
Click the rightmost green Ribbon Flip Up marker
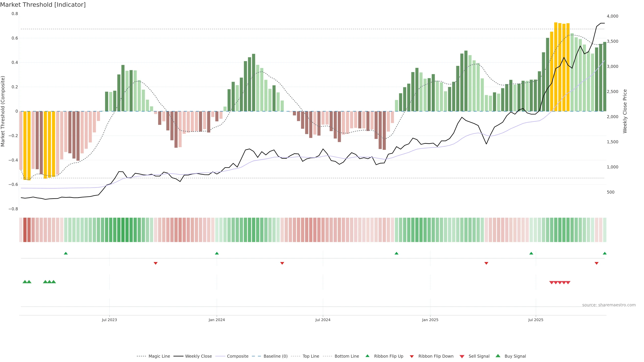click(604, 253)
